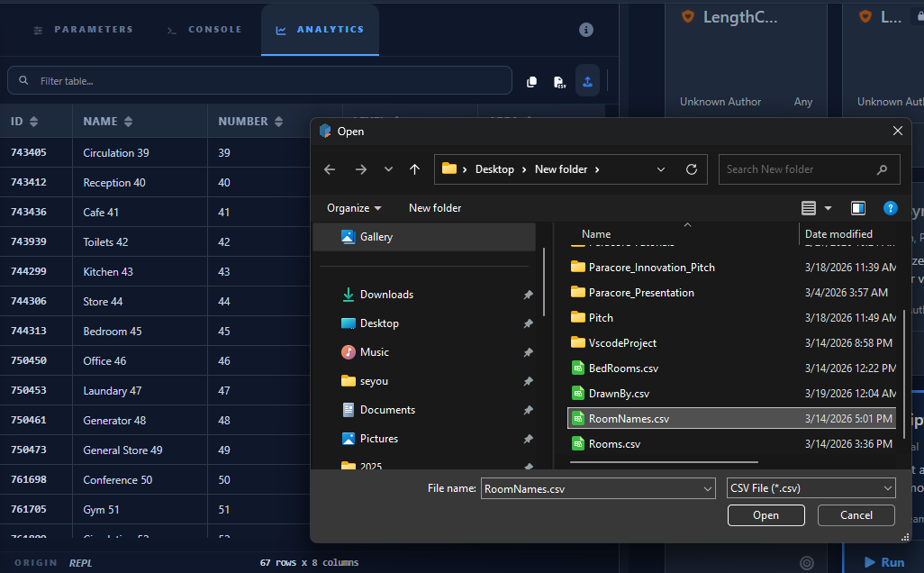This screenshot has height=573, width=924.
Task: Toggle the preview pane icon
Action: 858,208
